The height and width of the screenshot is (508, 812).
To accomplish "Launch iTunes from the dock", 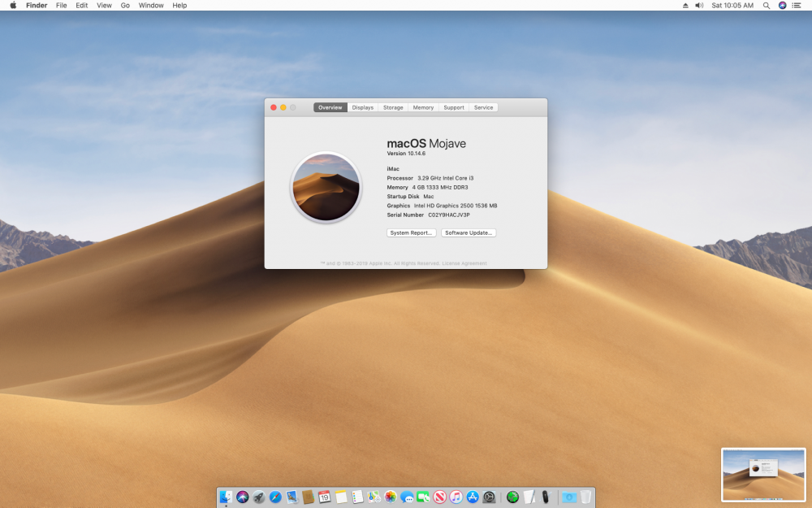I will 456,497.
